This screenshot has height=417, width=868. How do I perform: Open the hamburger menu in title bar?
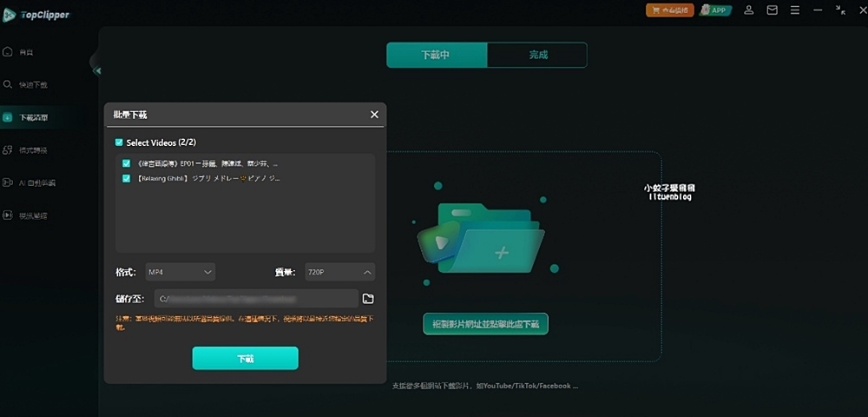coord(795,10)
